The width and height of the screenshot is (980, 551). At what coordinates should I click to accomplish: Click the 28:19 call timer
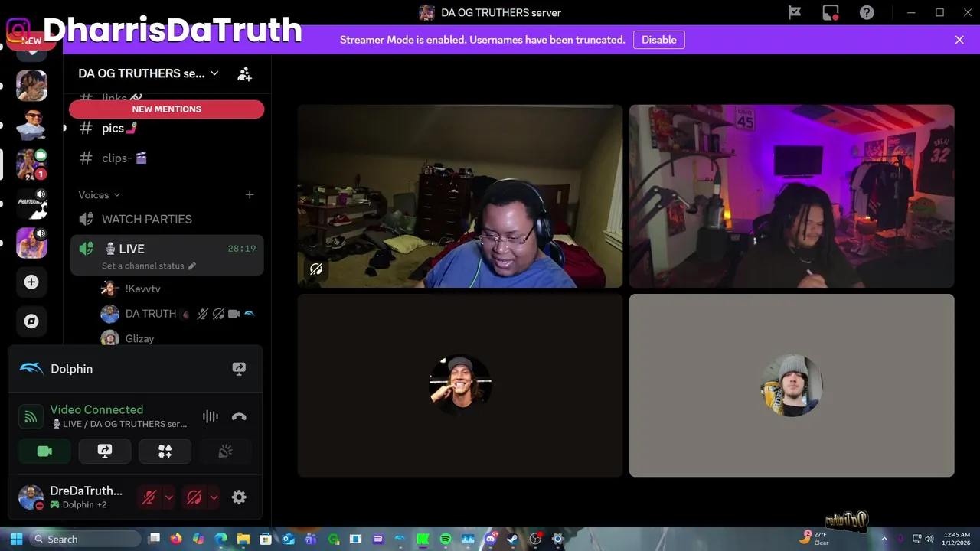(x=242, y=249)
